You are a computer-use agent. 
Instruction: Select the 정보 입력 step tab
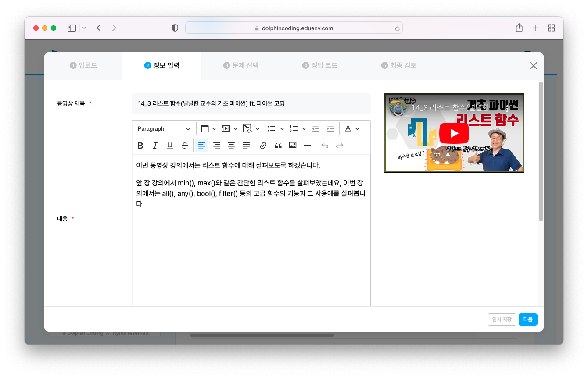162,66
